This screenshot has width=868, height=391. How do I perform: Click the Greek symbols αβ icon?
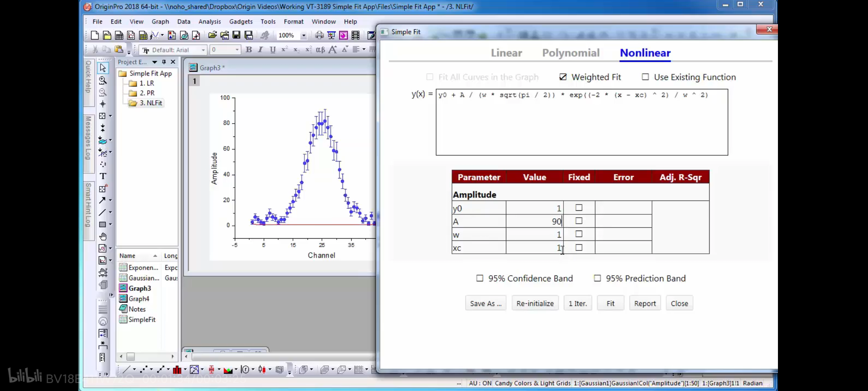(320, 50)
